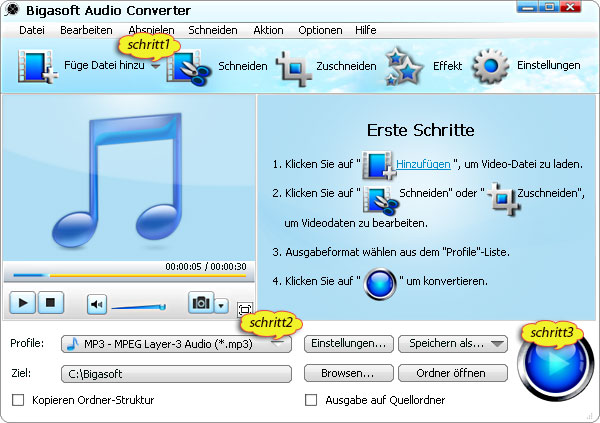The width and height of the screenshot is (600, 423).
Task: Click the music note icon in Profile dropdown
Action: click(73, 344)
